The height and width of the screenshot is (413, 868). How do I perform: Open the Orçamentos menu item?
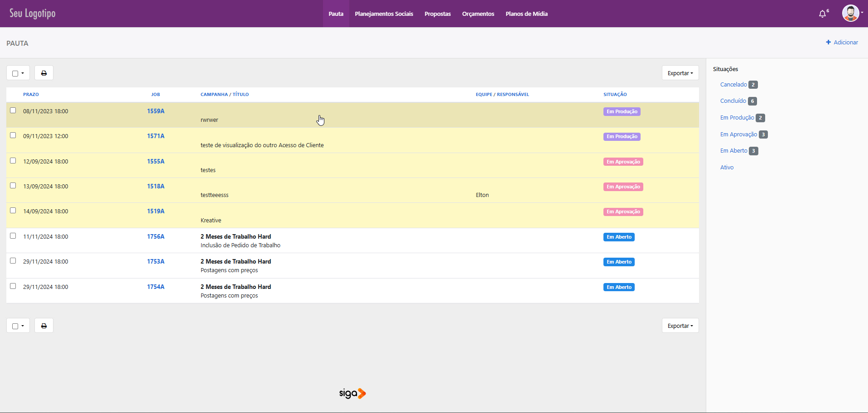coord(478,14)
